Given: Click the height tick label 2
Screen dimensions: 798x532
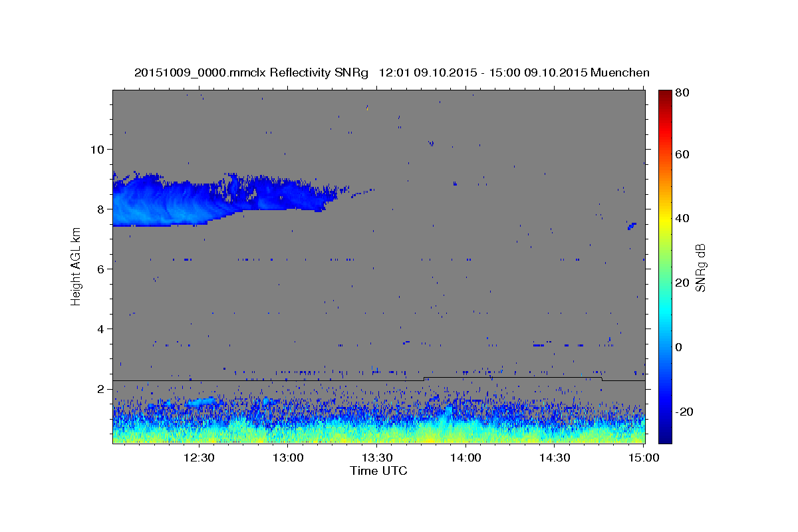Looking at the screenshot, I should click(102, 389).
